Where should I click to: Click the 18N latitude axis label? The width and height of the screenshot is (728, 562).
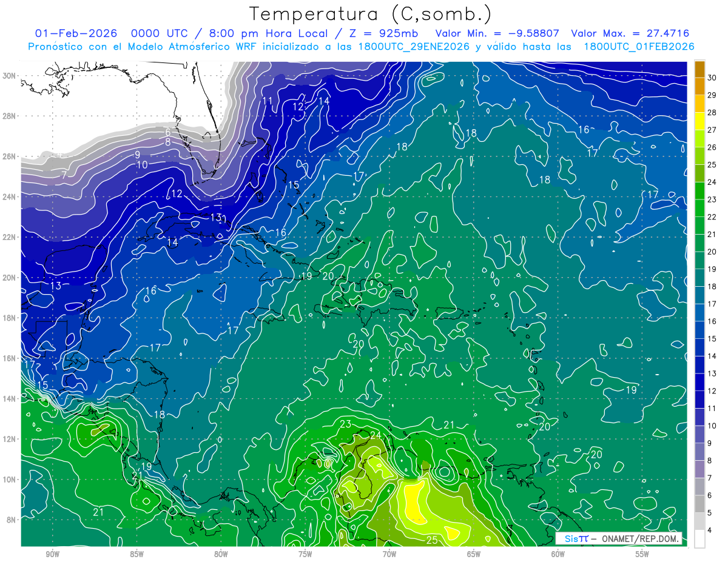click(x=9, y=318)
